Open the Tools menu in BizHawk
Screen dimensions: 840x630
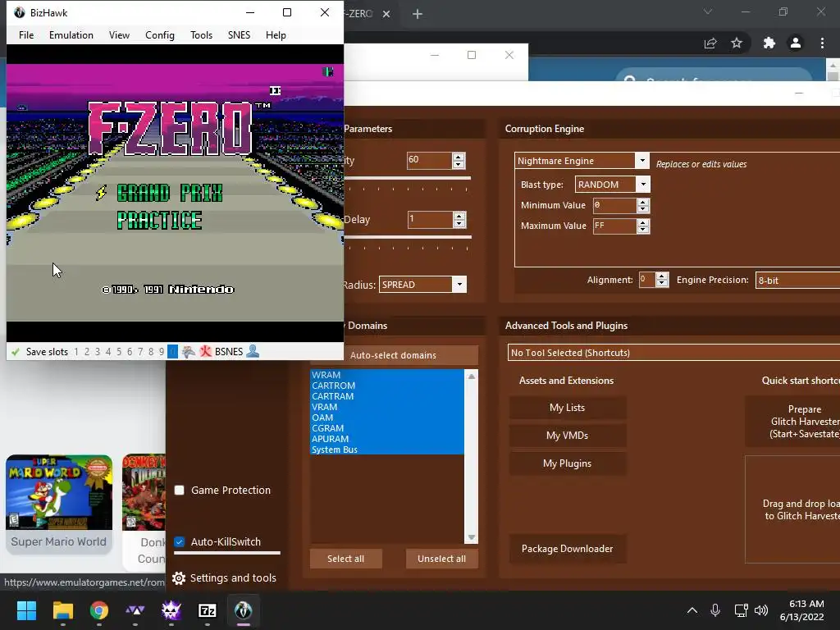pos(202,34)
